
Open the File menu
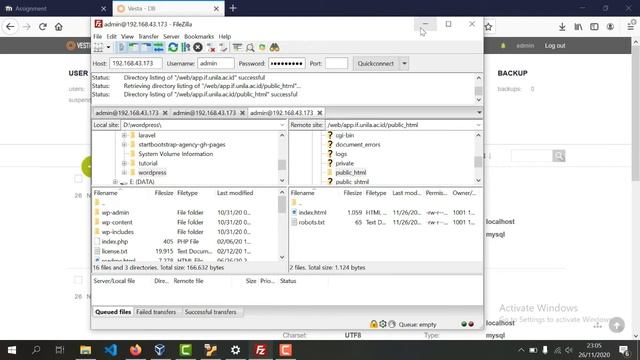[x=98, y=36]
